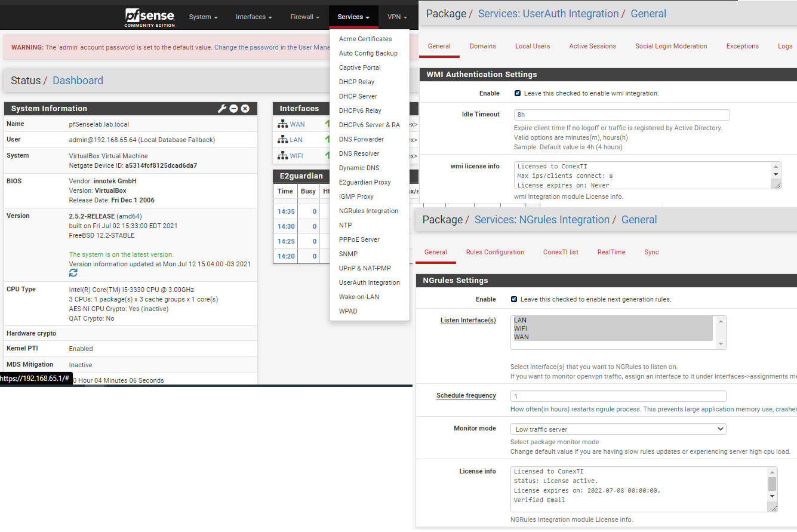Click the WIFI interface link
Screen dimensions: 797x532
click(x=296, y=156)
